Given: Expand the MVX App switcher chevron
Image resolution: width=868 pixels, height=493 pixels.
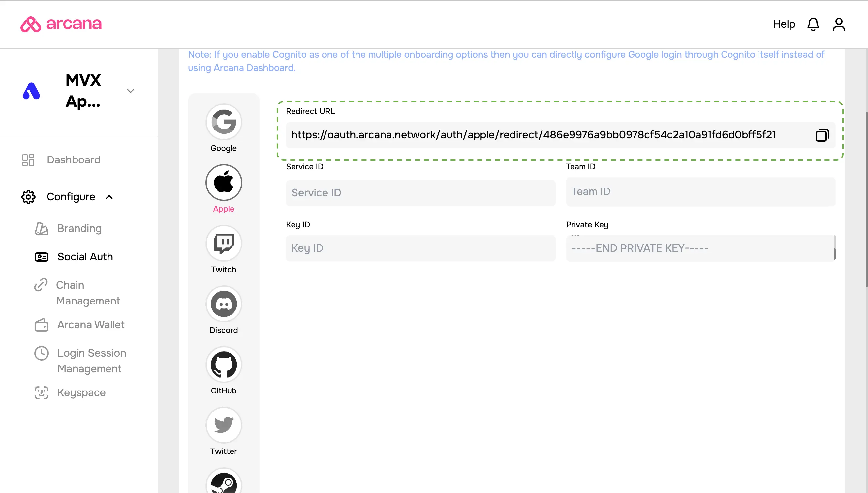Looking at the screenshot, I should click(131, 91).
